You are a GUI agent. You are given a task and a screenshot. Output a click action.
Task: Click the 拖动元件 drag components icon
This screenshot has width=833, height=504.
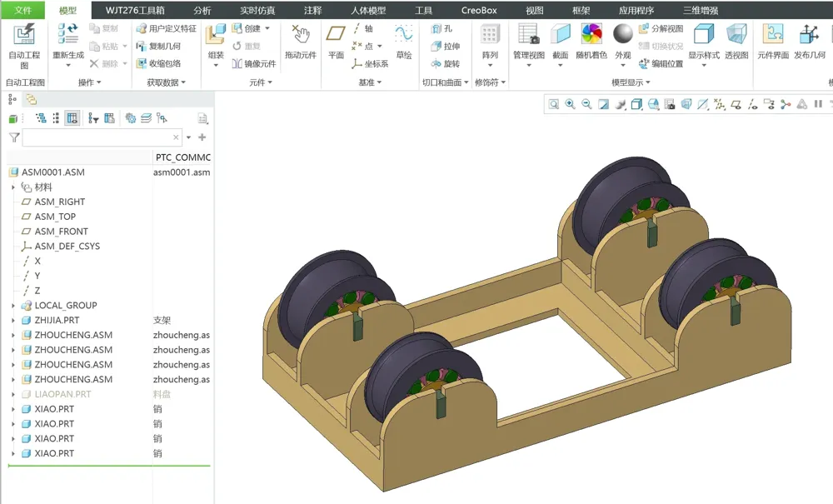[x=301, y=34]
